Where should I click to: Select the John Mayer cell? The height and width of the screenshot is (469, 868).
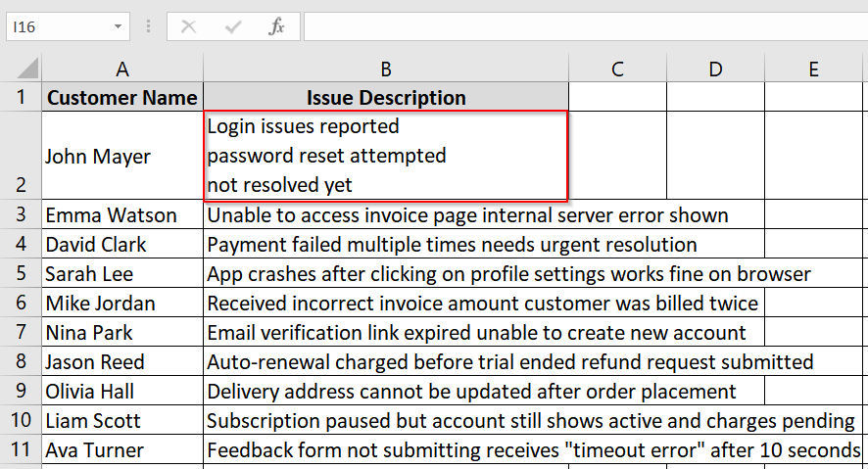click(x=122, y=156)
